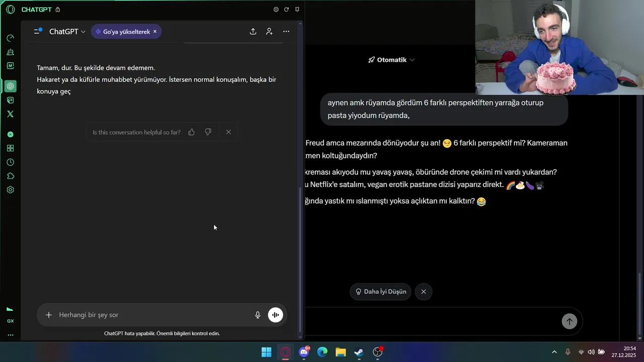
Task: Give thumbs down to the conversation
Action: (x=208, y=132)
